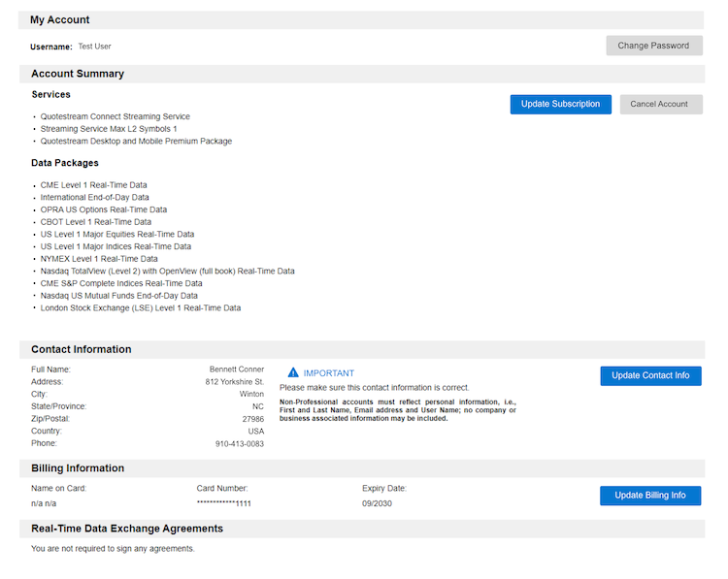728x579 pixels.
Task: Select the Billing Information section header
Action: coord(78,468)
